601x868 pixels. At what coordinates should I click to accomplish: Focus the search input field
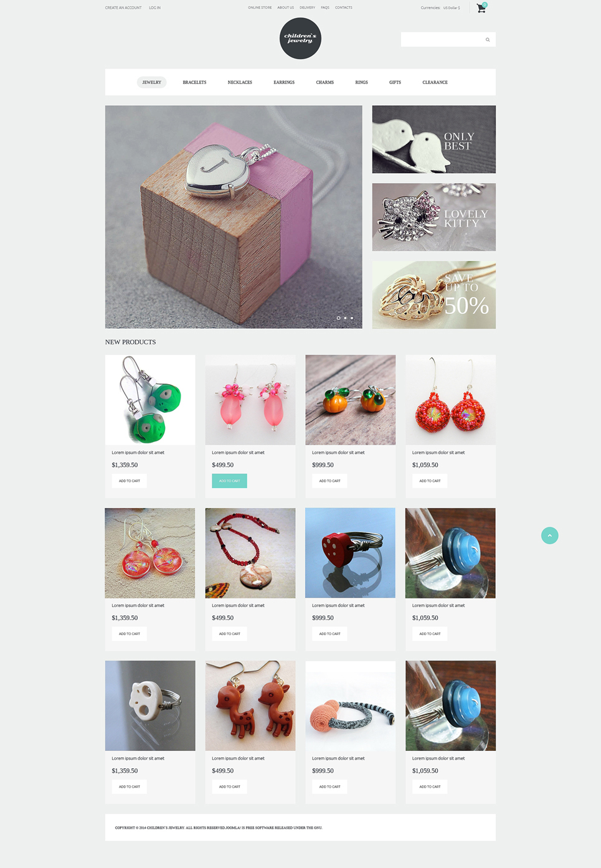[x=442, y=40]
